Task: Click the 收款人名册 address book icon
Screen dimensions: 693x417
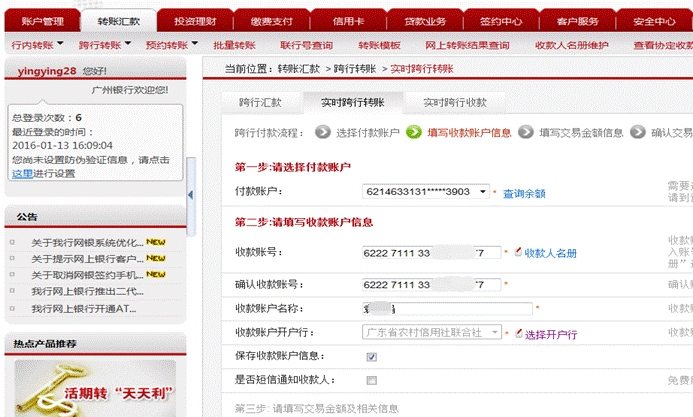Action: click(x=518, y=253)
